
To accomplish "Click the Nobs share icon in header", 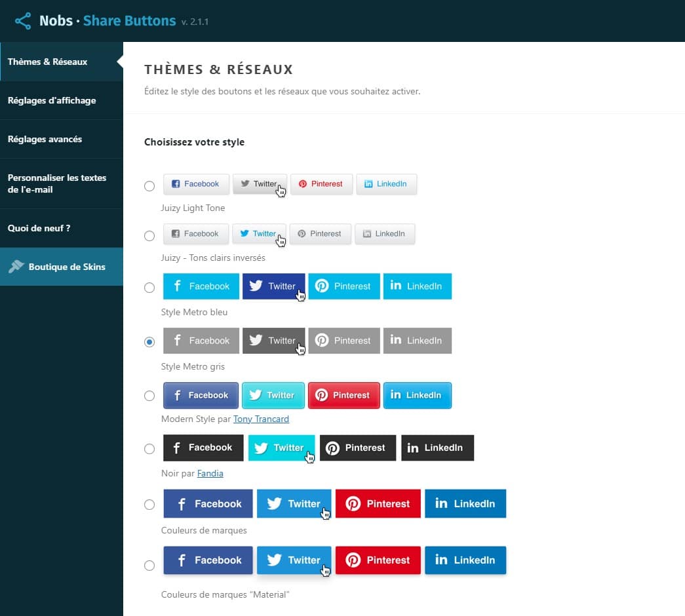I will [x=23, y=21].
